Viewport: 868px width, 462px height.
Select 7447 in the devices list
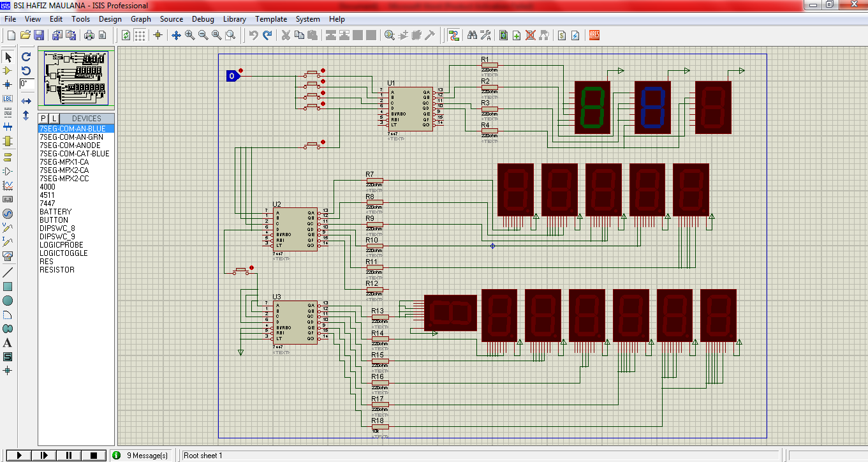coord(47,203)
